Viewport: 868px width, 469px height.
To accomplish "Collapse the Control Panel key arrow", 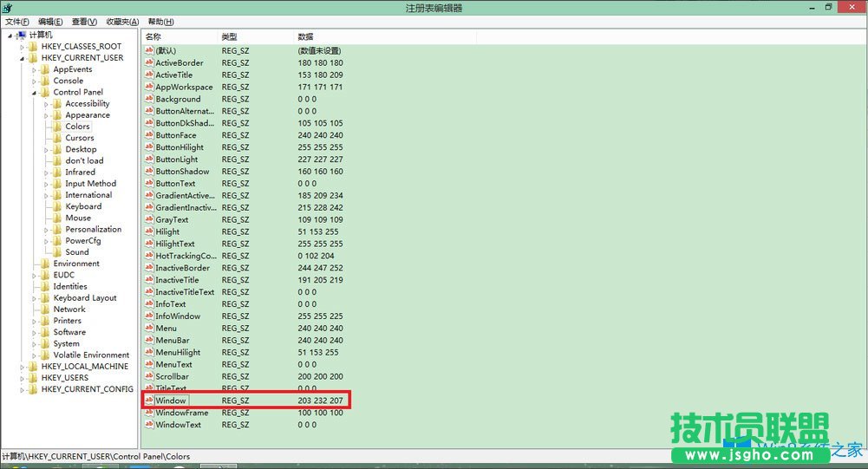I will pyautogui.click(x=35, y=93).
